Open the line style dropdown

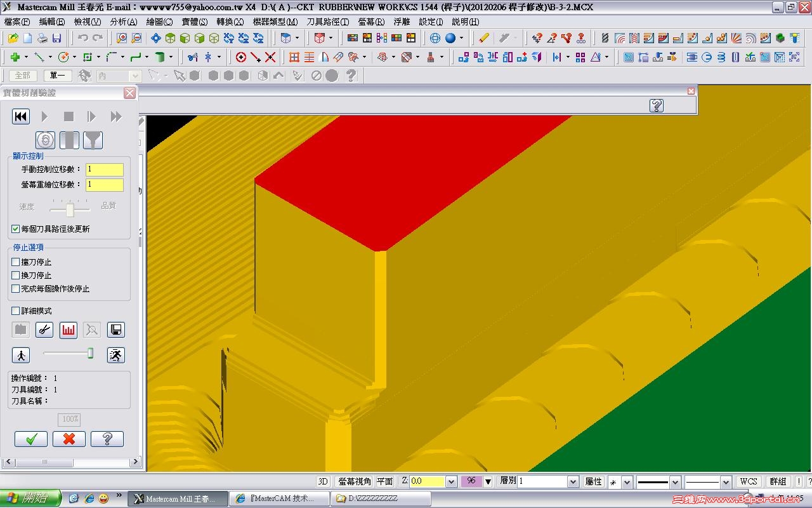(675, 482)
